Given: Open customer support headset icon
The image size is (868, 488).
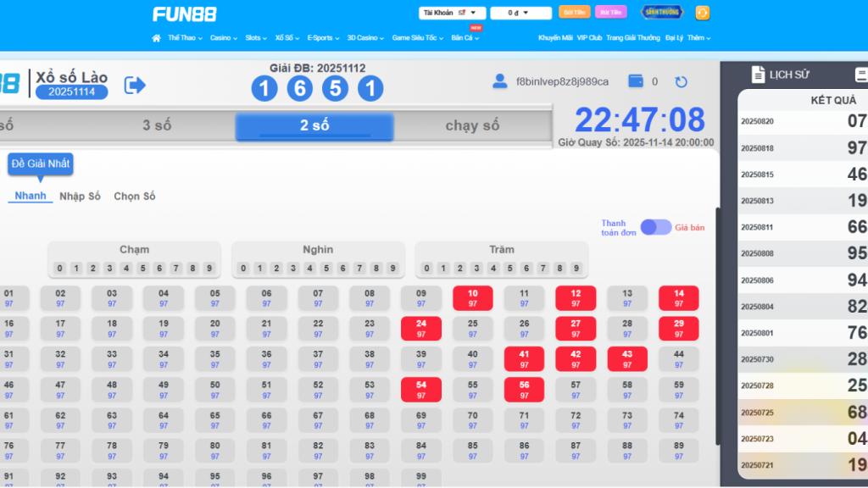Looking at the screenshot, I should [702, 13].
